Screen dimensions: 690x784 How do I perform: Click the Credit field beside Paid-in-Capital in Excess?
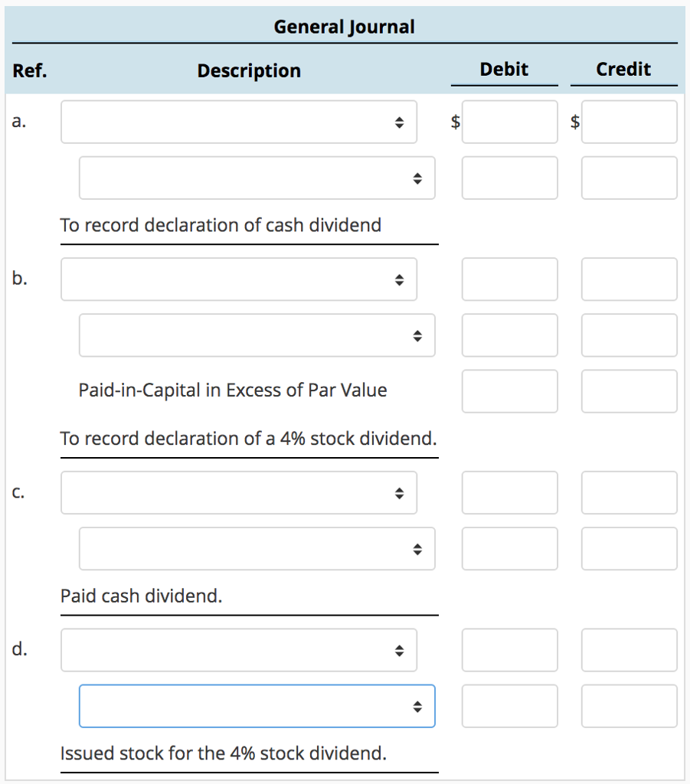[x=629, y=390]
